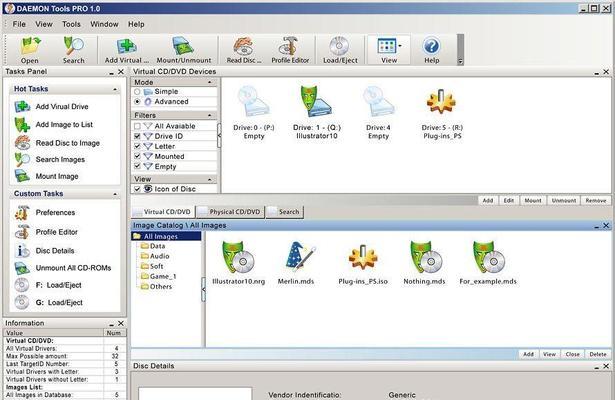615x400 pixels.
Task: Collapse the Custom Tasks section
Action: 115,194
